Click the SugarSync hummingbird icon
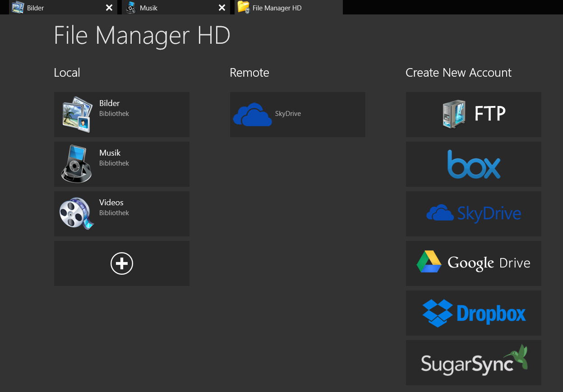563x392 pixels. pos(517,357)
